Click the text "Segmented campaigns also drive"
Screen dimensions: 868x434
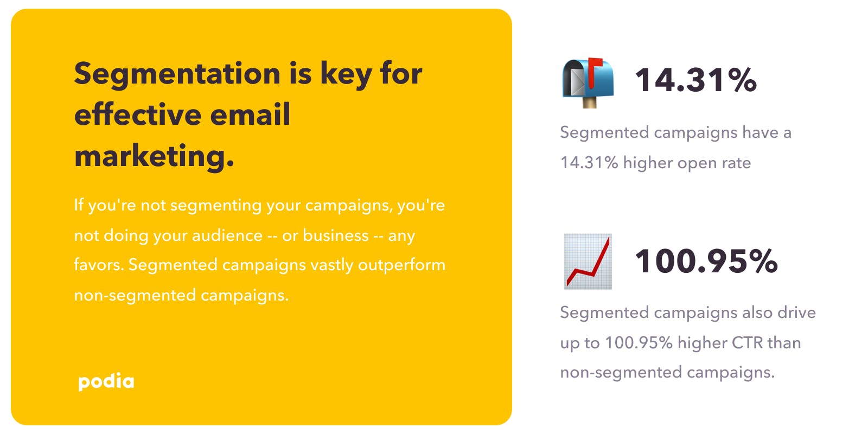coord(688,312)
